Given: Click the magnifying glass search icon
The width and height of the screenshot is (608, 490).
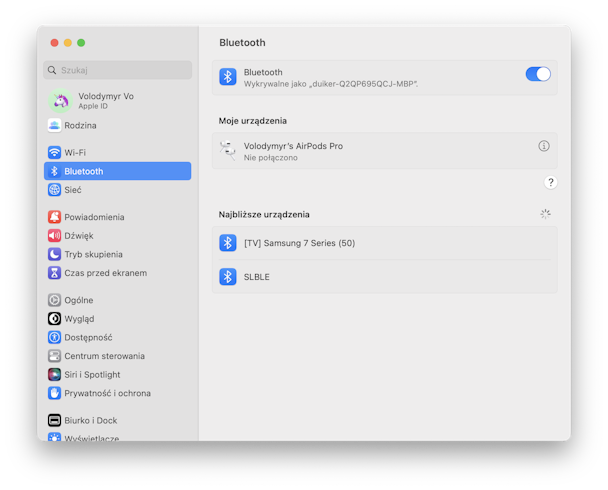Looking at the screenshot, I should pyautogui.click(x=52, y=70).
